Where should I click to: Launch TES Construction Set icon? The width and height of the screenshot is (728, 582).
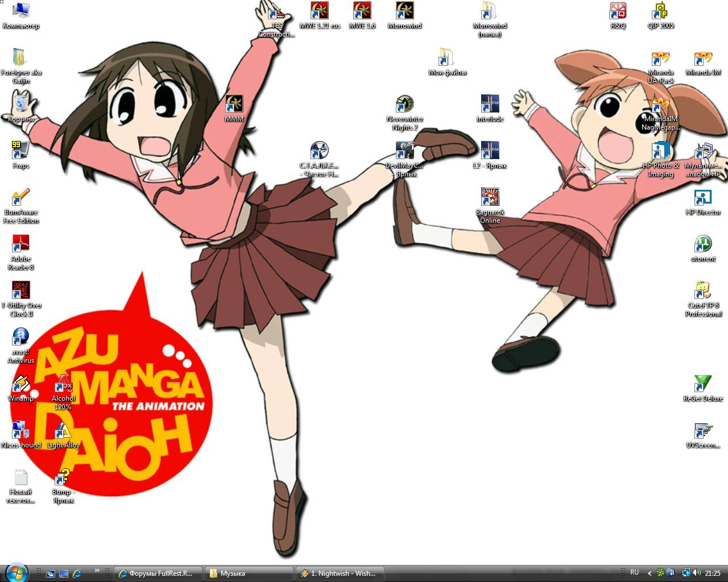point(276,19)
